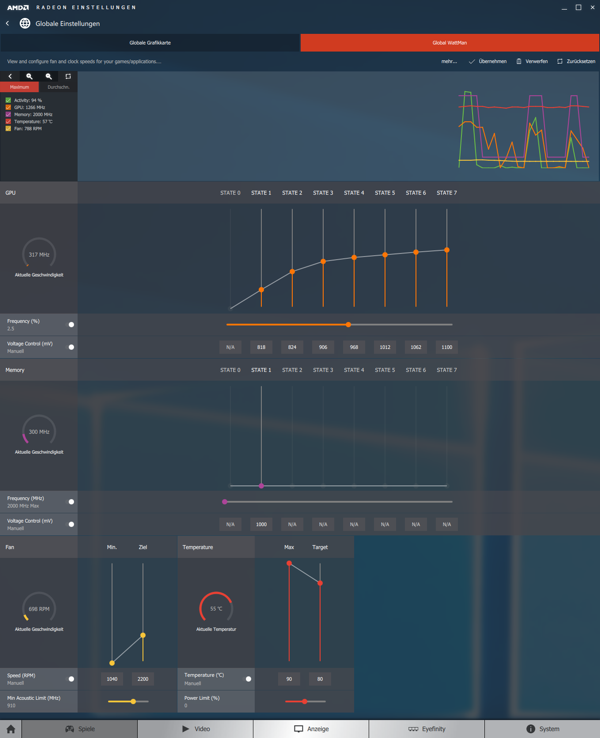
Task: Expand the description with mehr...
Action: click(449, 61)
